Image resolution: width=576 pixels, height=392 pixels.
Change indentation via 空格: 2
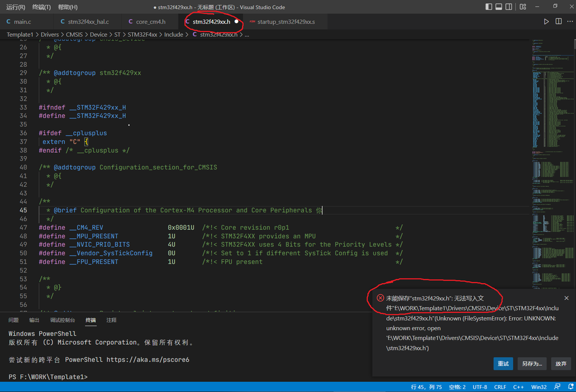click(457, 387)
